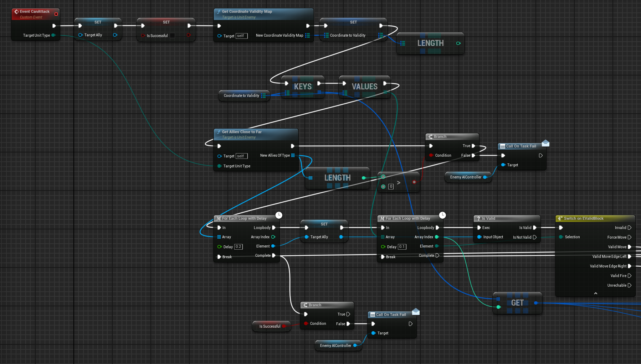The width and height of the screenshot is (641, 364).
Task: Click the 0 value field on greater-than node
Action: pyautogui.click(x=391, y=187)
